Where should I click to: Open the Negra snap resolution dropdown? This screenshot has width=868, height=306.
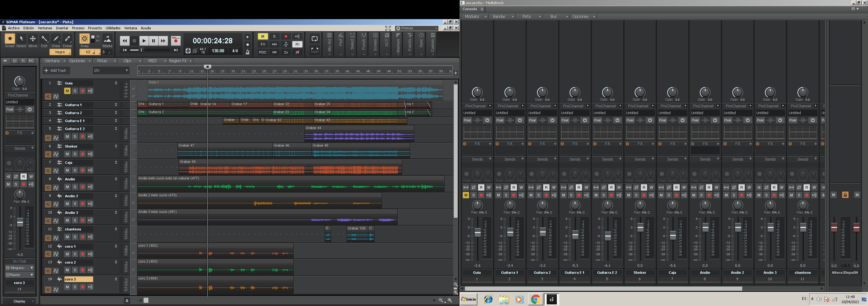click(60, 52)
